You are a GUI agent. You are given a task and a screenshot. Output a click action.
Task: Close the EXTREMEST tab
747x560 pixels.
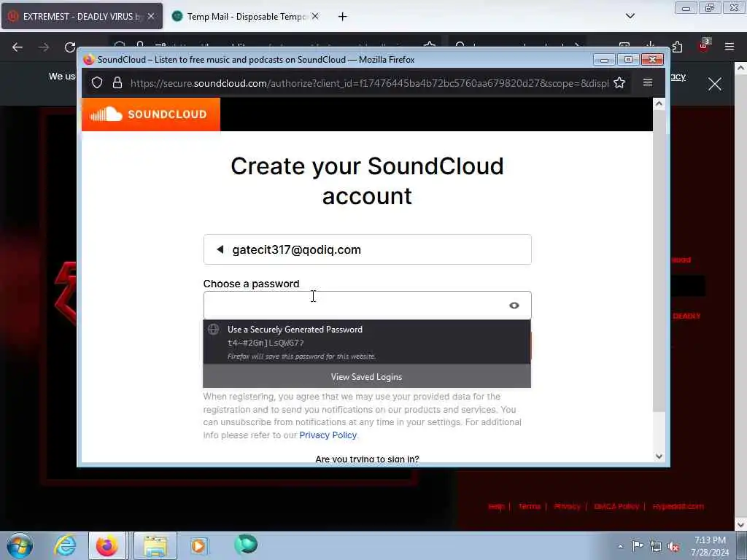click(x=151, y=16)
